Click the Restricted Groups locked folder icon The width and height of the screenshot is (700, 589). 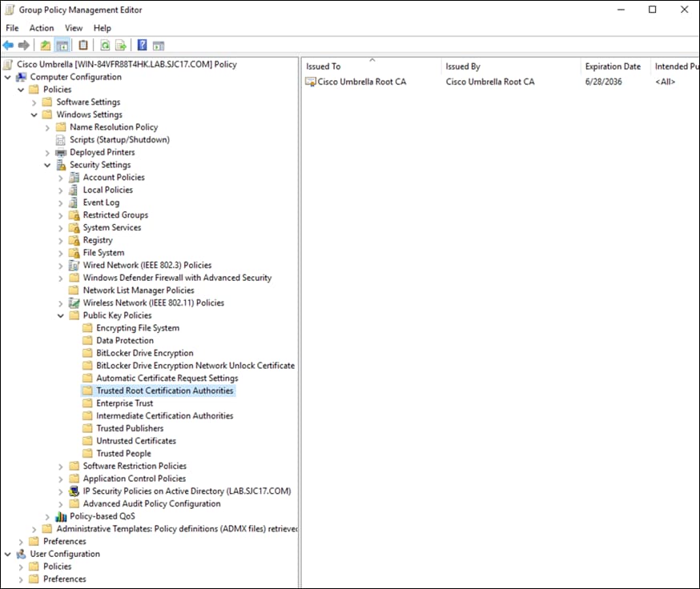point(74,215)
